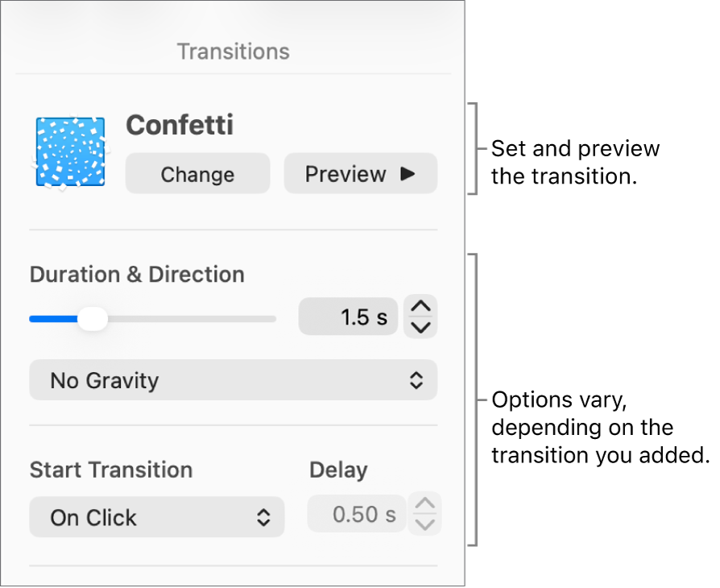Screen dimensions: 720x588
Task: Click the Start Transition label
Action: pos(110,470)
